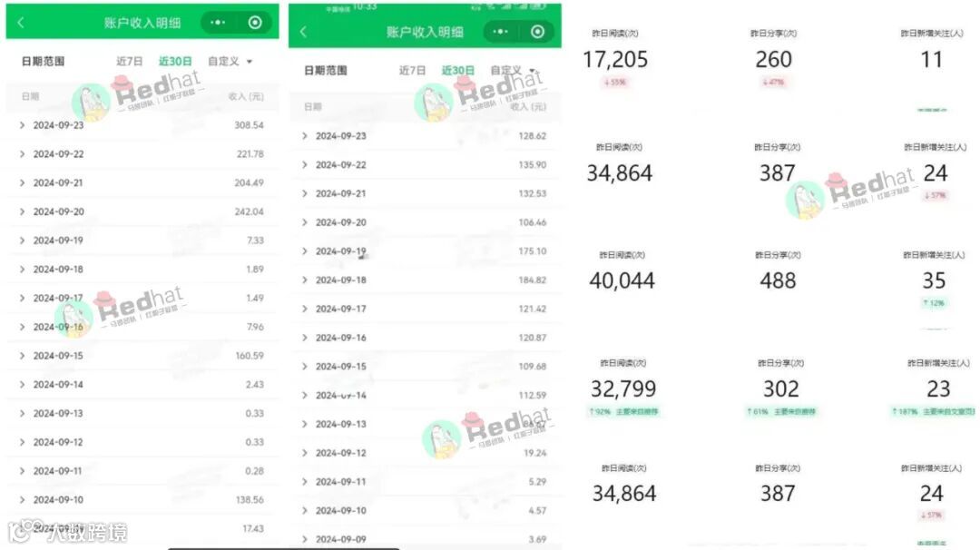980x550 pixels.
Task: Expand 2024-09-15 row showing 160.59
Action: point(142,356)
